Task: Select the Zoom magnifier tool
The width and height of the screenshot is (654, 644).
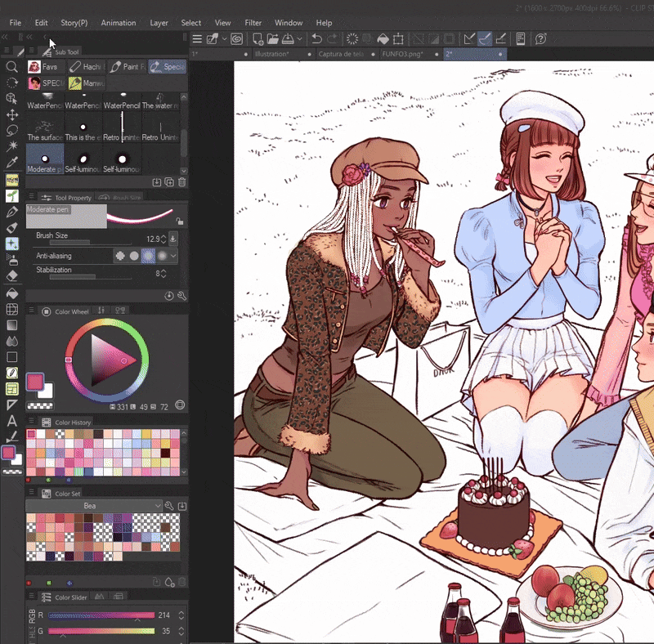Action: (x=11, y=67)
